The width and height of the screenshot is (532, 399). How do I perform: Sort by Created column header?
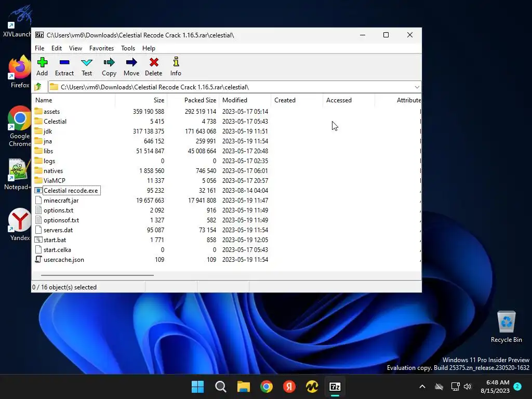pyautogui.click(x=297, y=100)
